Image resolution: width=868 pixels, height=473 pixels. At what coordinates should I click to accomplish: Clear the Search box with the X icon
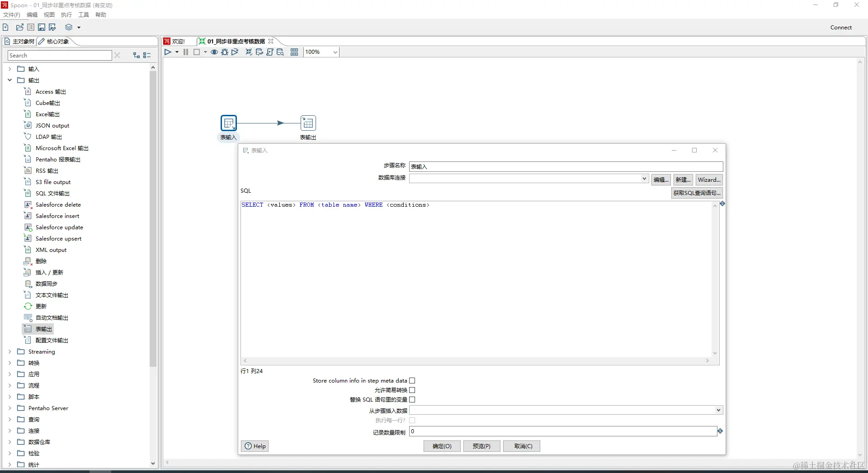118,55
